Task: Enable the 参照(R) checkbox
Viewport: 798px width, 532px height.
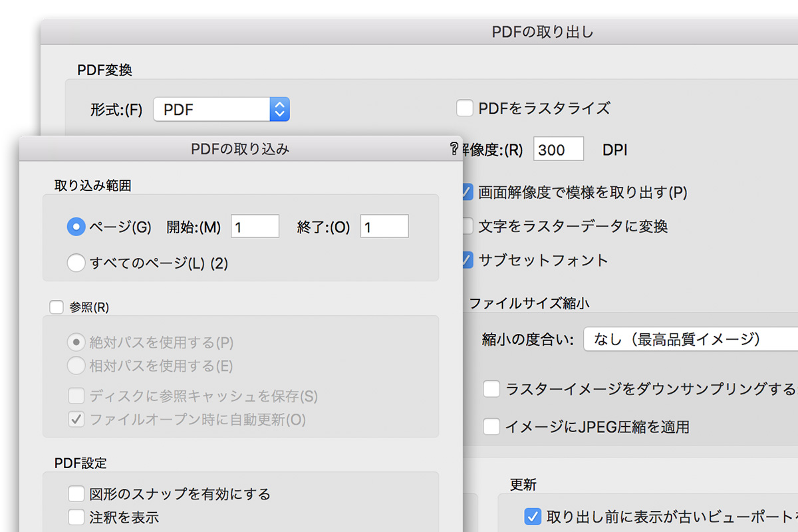Action: pyautogui.click(x=57, y=307)
